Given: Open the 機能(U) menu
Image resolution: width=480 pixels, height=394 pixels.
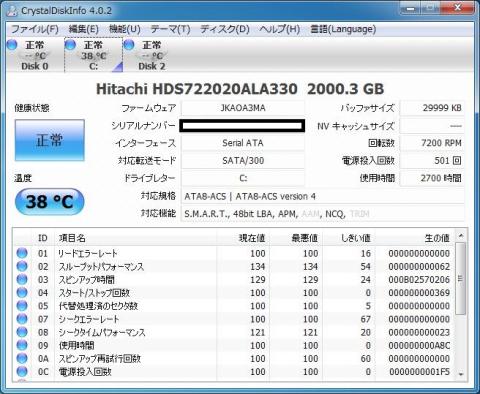Looking at the screenshot, I should click(125, 29).
